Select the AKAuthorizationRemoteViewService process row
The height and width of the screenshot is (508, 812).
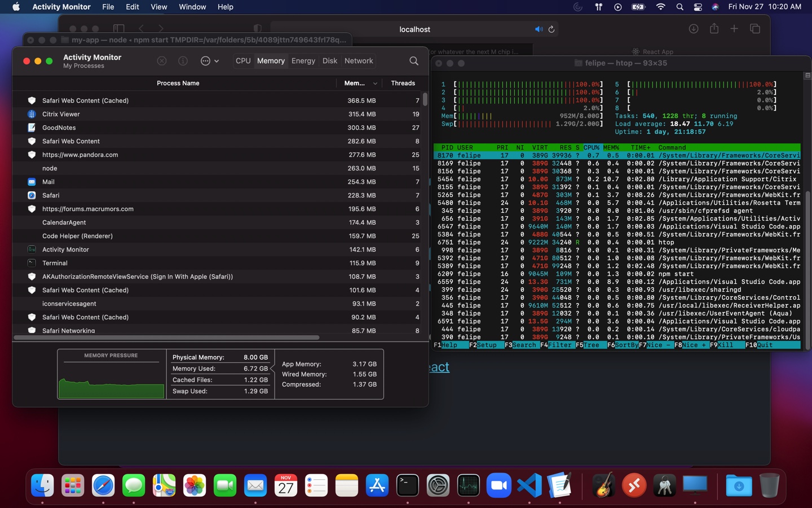click(x=217, y=277)
